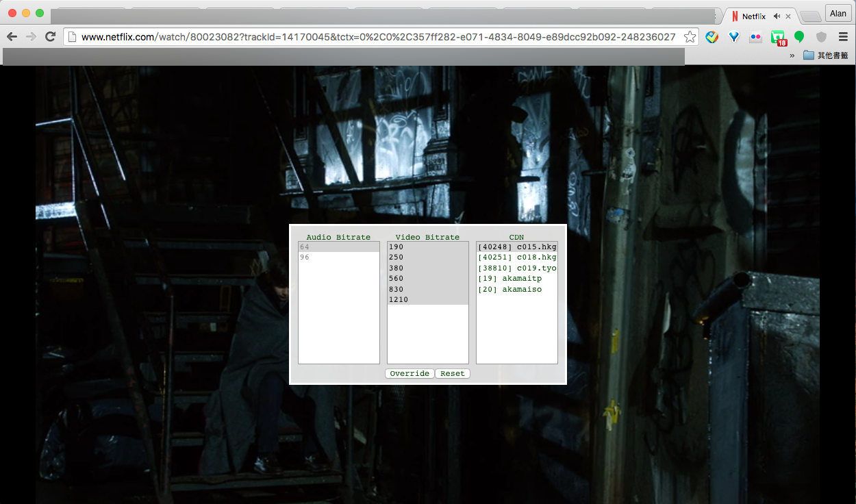Select video bitrate 1210
The height and width of the screenshot is (504, 856).
click(428, 300)
